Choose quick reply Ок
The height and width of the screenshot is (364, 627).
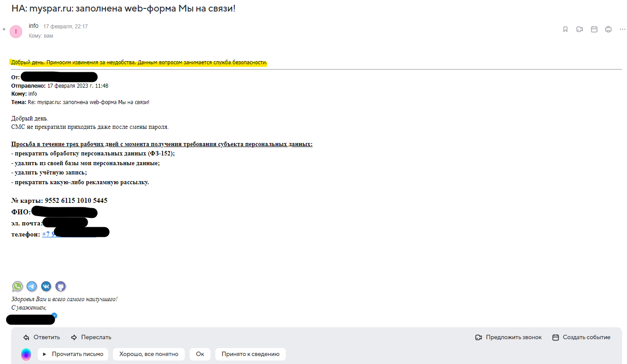tap(200, 354)
